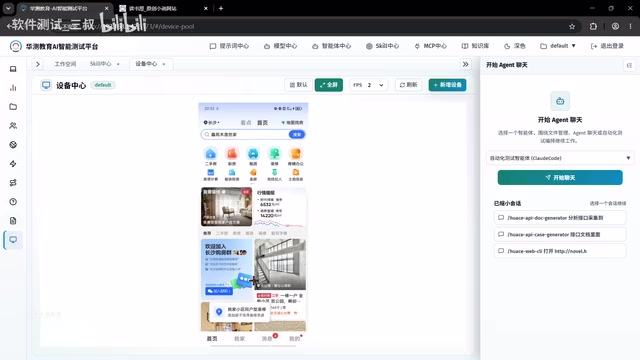This screenshot has height=360, width=640.
Task: Tap the blue join-group button on phone banner
Action: tap(219, 291)
